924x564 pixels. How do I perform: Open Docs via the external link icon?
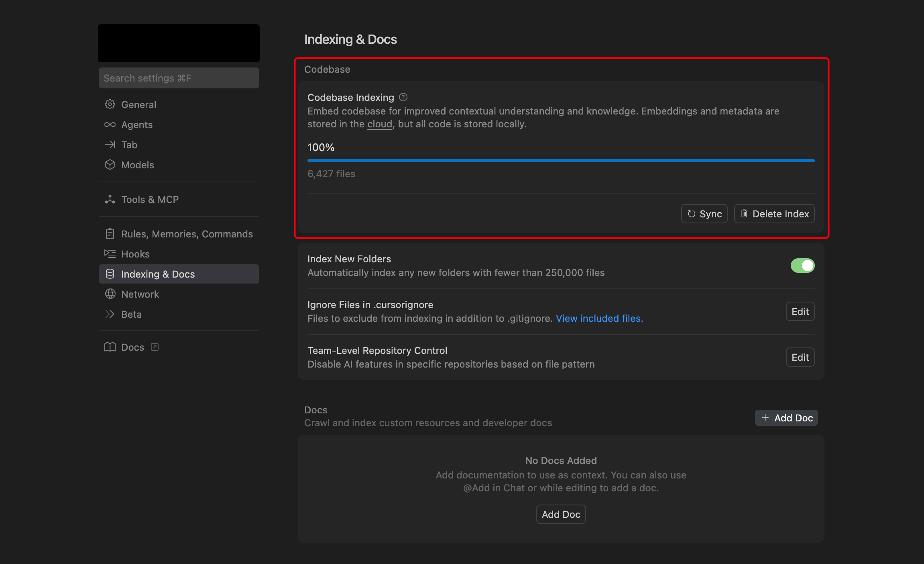tap(155, 347)
